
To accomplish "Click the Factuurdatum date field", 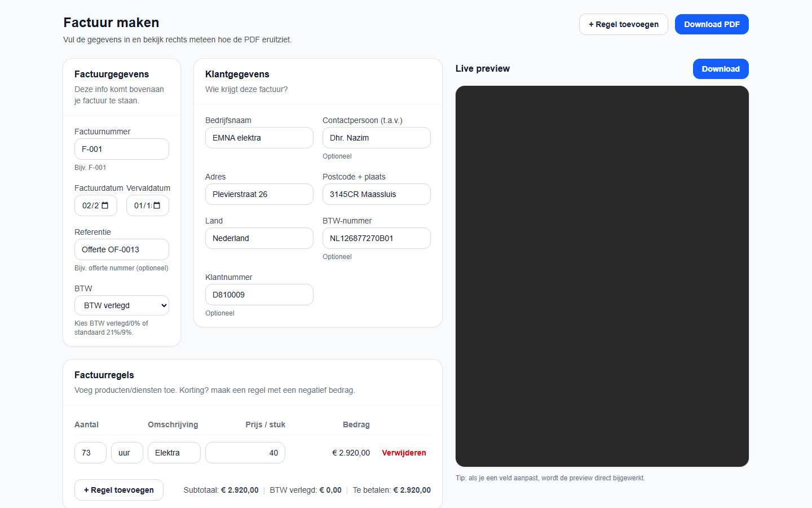I will (96, 205).
